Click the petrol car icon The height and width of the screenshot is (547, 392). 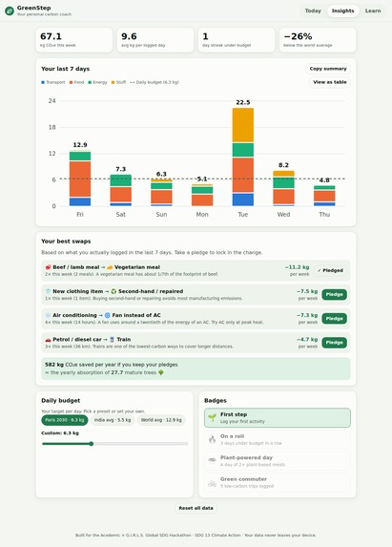point(48,340)
